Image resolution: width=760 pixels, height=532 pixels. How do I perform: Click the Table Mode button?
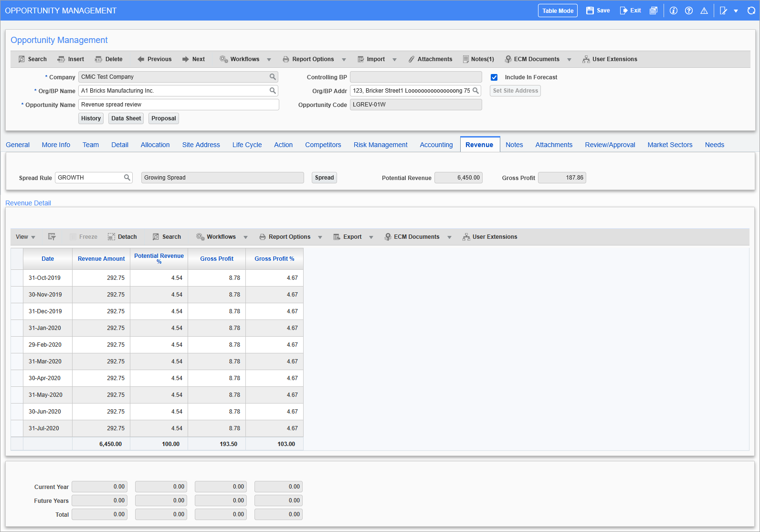[x=558, y=11]
